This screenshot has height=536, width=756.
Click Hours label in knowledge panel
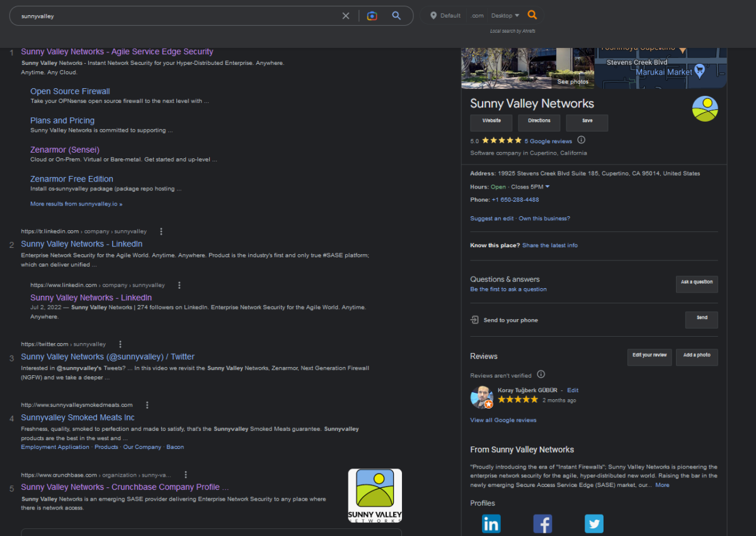(479, 187)
